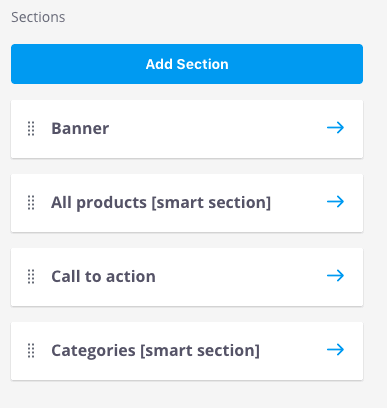Viewport: 387px width, 408px height.
Task: Click the blue arrow for All products
Action: (x=335, y=201)
